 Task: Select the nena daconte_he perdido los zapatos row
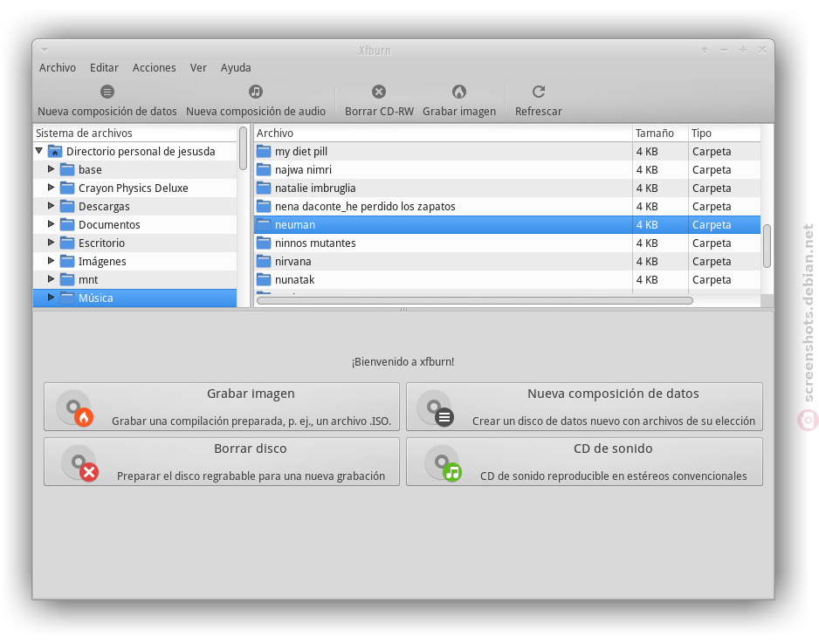pos(506,206)
